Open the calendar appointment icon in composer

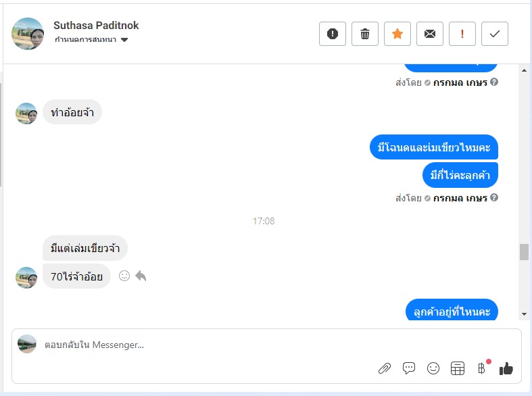pos(458,368)
